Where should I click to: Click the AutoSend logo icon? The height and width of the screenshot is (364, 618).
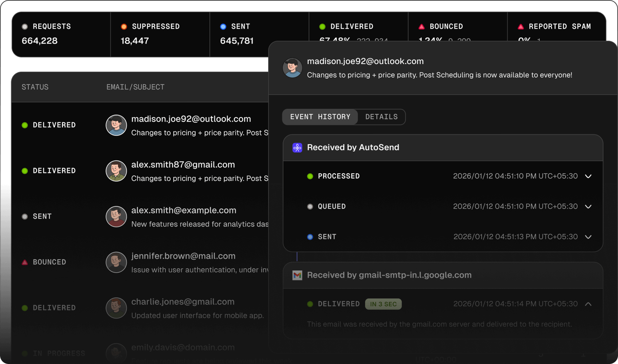[x=297, y=147]
